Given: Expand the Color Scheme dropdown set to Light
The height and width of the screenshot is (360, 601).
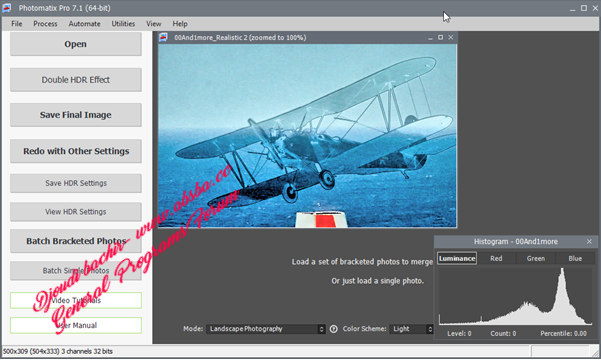Looking at the screenshot, I should [x=411, y=329].
